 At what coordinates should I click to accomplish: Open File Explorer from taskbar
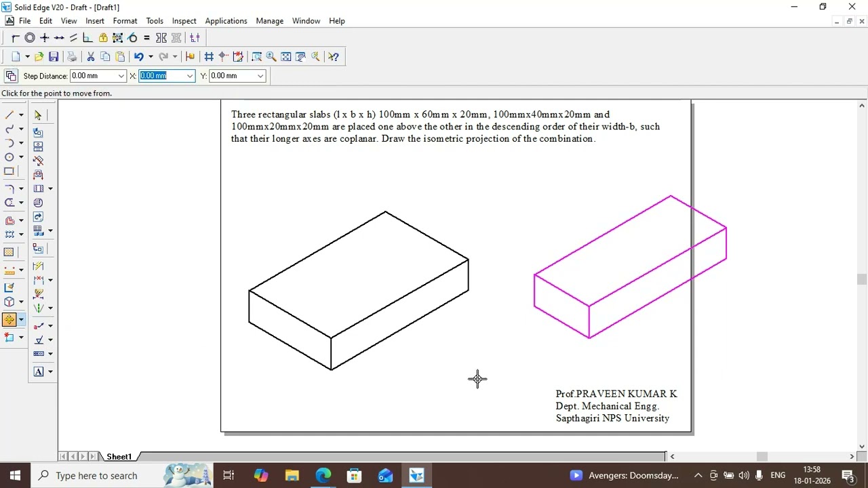(x=292, y=475)
